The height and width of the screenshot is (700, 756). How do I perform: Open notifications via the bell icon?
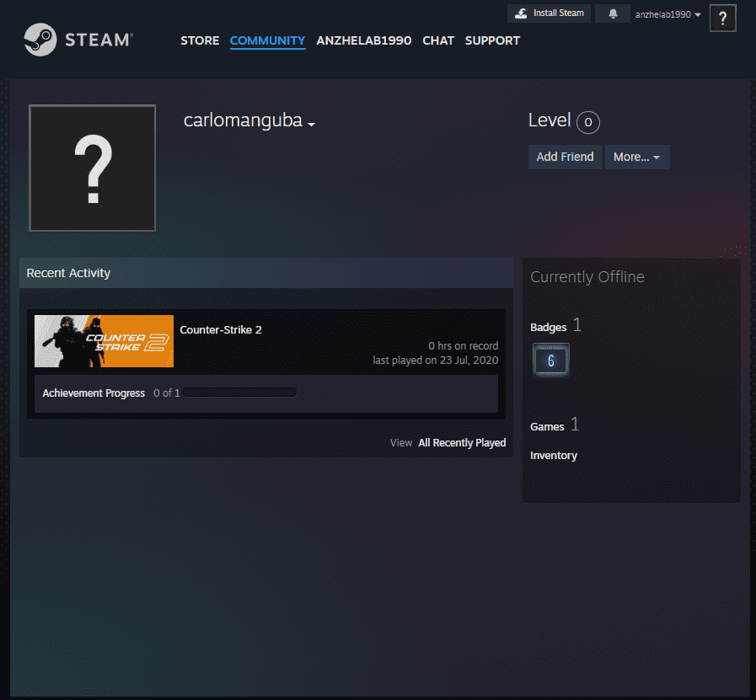pyautogui.click(x=612, y=13)
